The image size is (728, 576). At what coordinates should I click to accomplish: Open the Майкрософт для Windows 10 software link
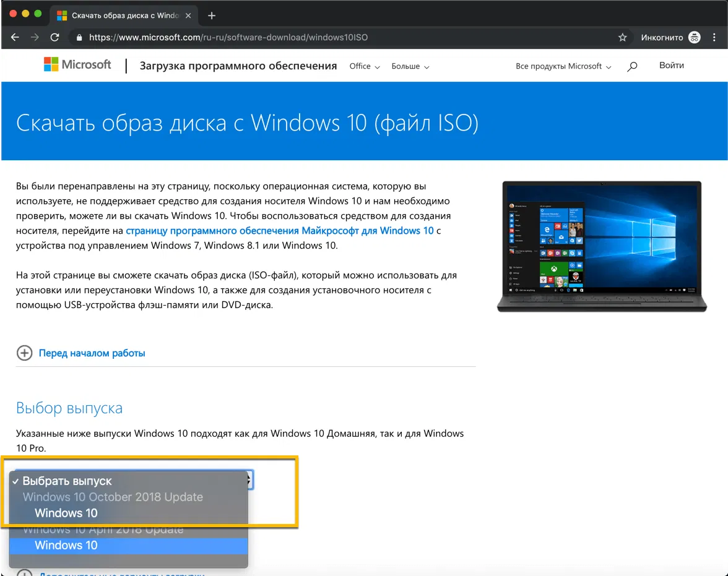(x=280, y=230)
